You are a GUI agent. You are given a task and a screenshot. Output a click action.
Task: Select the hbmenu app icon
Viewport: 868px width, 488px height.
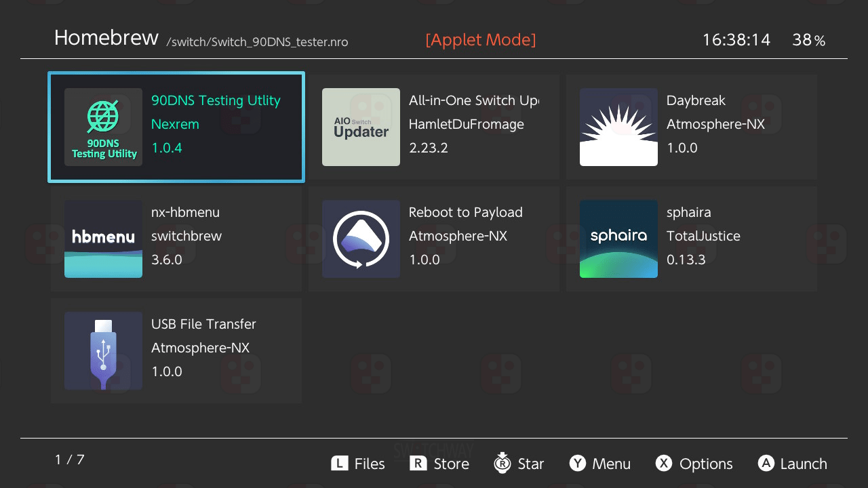(x=103, y=239)
